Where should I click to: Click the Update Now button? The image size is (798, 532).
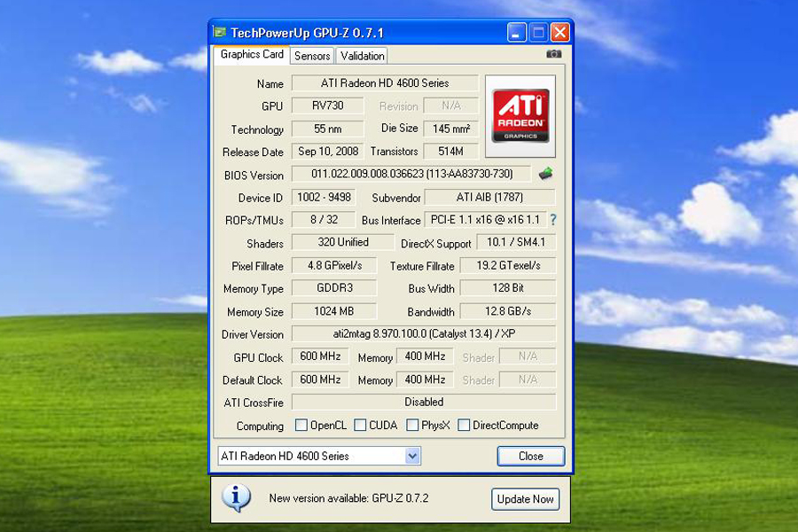point(525,499)
